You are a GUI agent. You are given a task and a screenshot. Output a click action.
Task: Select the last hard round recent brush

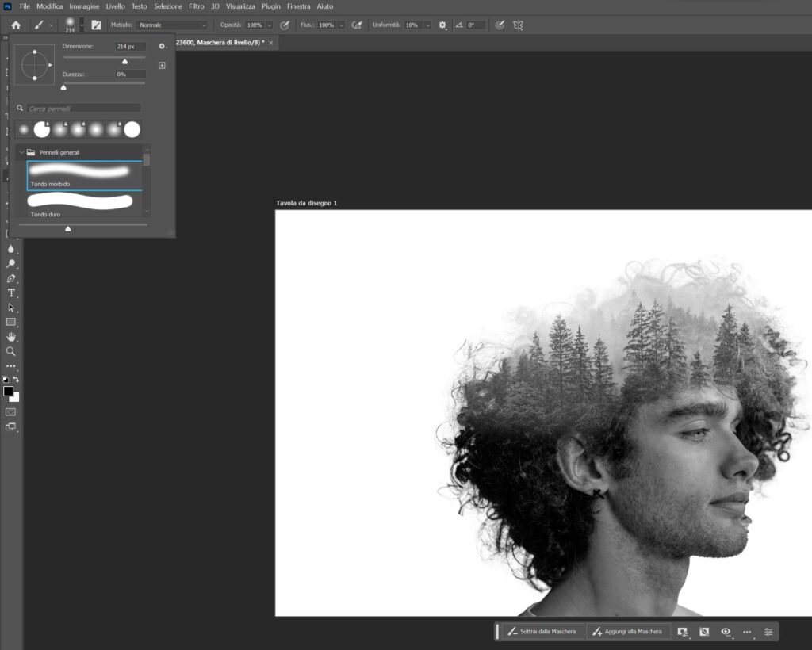132,129
